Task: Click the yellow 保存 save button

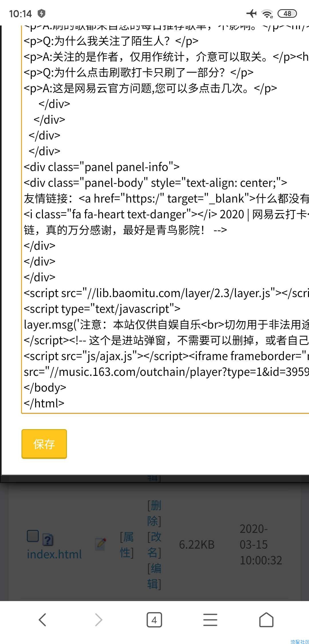Action: (x=44, y=444)
